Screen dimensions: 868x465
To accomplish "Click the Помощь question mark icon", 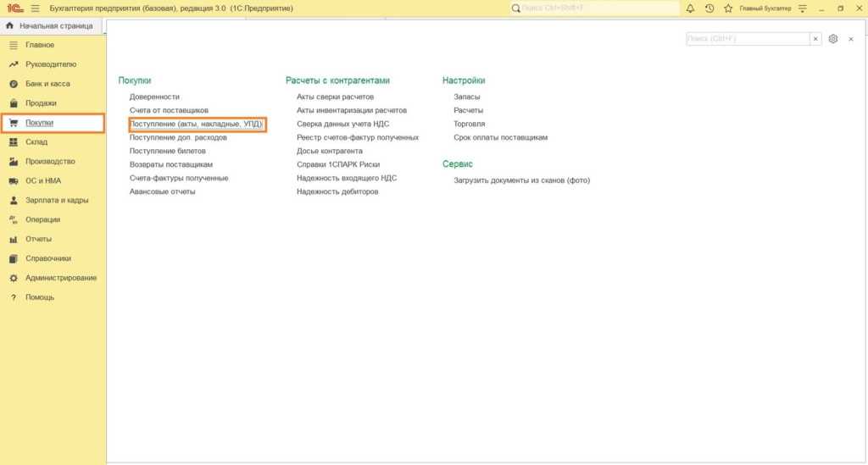I will click(x=14, y=297).
